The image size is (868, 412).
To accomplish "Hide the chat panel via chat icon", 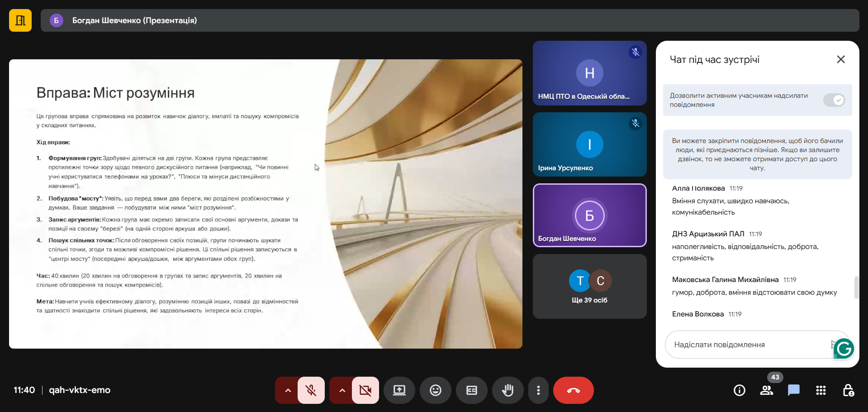I will tap(793, 390).
